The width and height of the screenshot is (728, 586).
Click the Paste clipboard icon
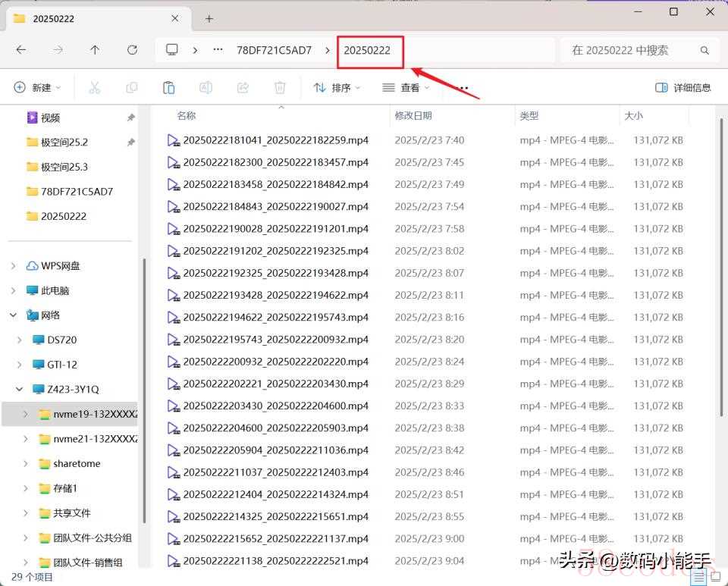point(168,88)
